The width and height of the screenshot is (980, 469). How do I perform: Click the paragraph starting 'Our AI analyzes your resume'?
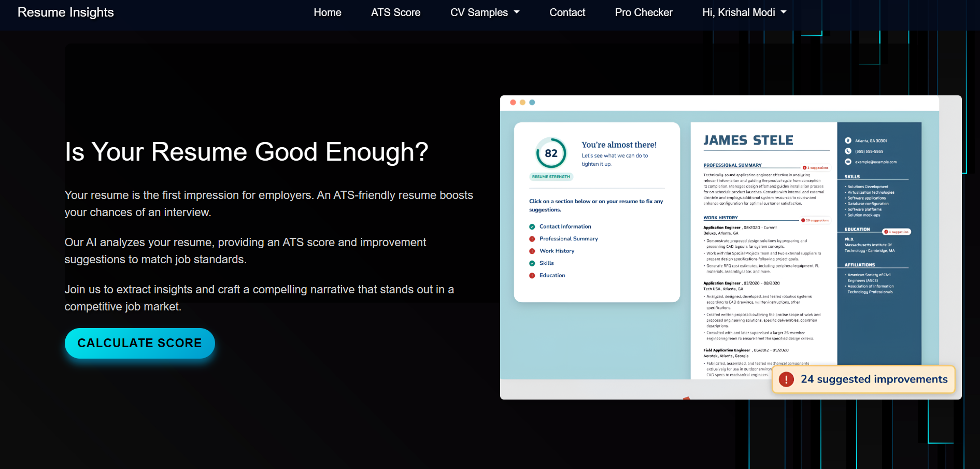245,251
